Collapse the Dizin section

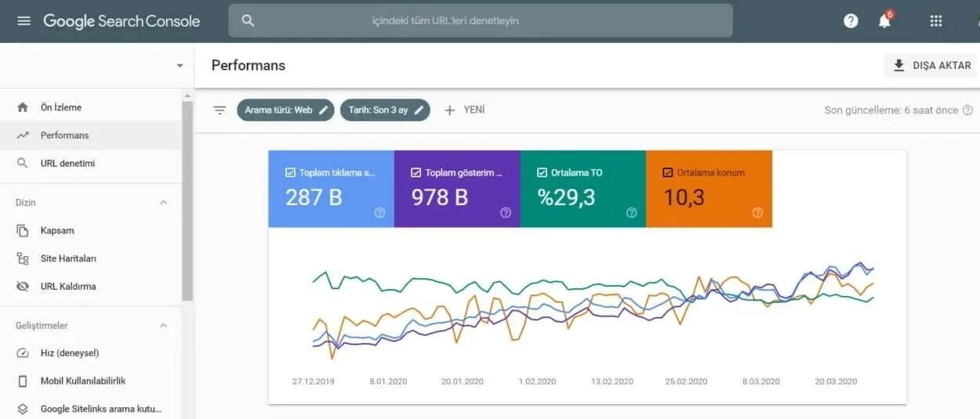pos(163,202)
